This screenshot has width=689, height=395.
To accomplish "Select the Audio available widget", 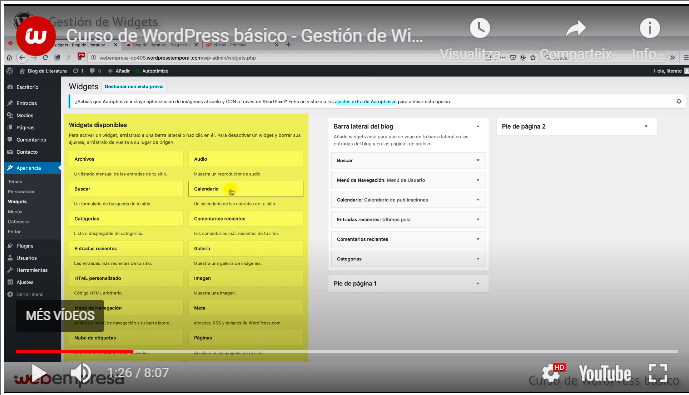I will tap(246, 159).
